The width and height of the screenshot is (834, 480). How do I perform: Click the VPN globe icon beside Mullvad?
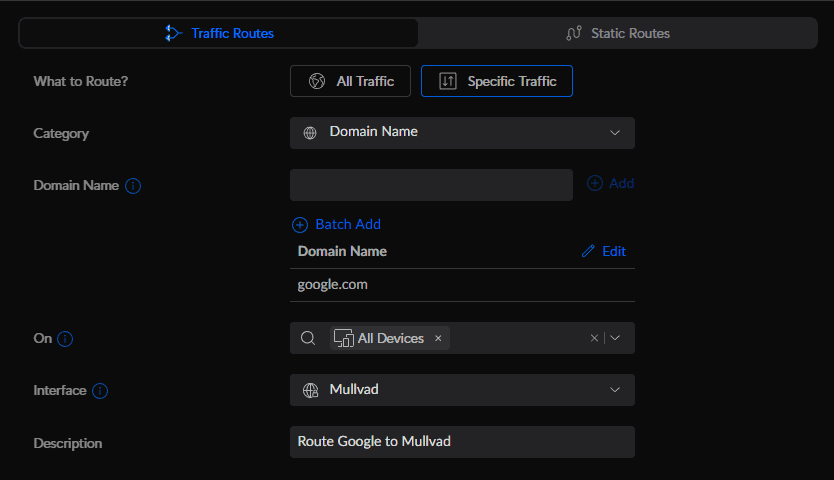[x=311, y=391]
